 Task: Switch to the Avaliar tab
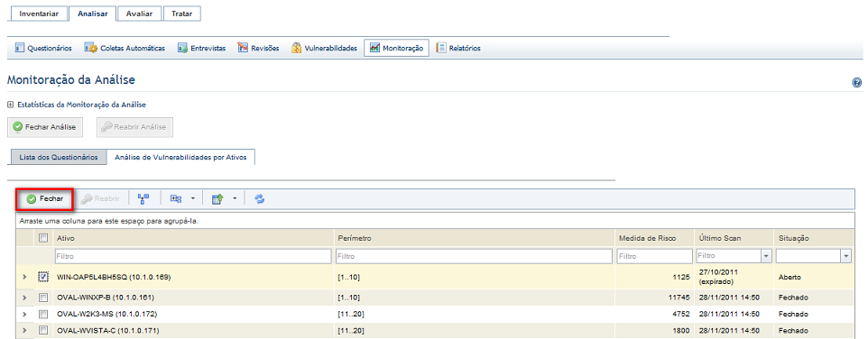click(x=139, y=14)
